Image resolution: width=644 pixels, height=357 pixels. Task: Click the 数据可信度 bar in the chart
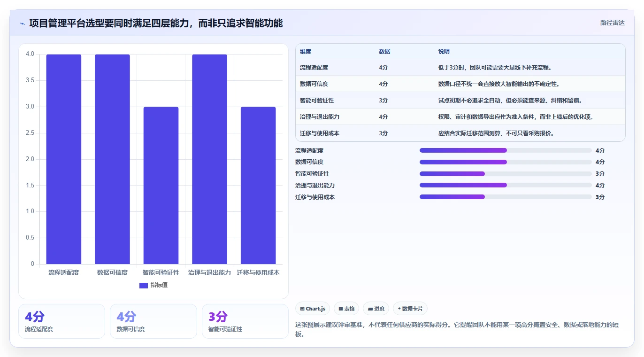tap(112, 159)
